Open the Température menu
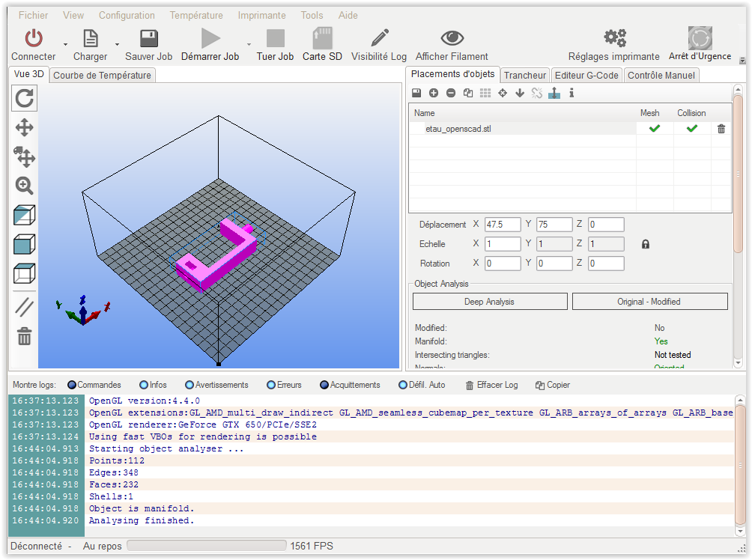The width and height of the screenshot is (752, 560). [196, 15]
